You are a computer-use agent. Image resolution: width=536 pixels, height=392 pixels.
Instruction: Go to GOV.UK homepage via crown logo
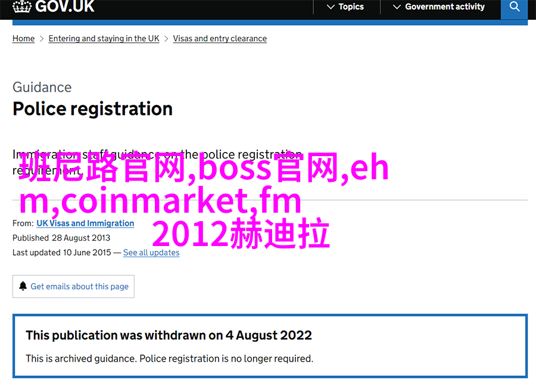[x=54, y=7]
